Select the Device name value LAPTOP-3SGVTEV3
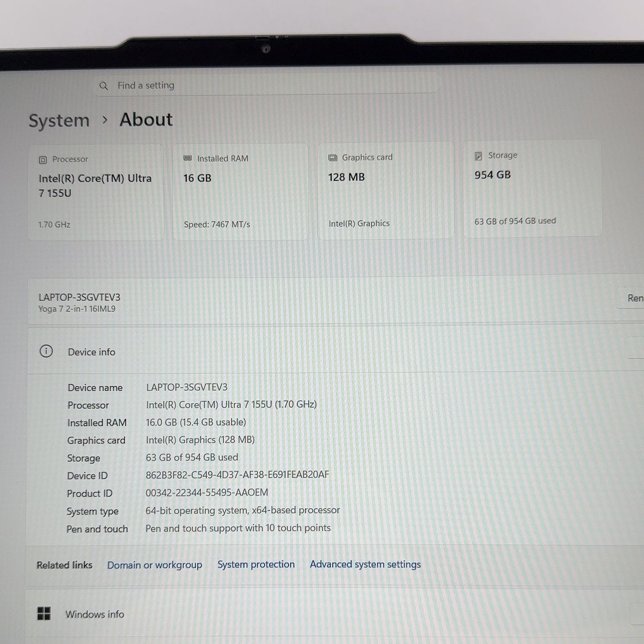The image size is (644, 644). coord(187,387)
